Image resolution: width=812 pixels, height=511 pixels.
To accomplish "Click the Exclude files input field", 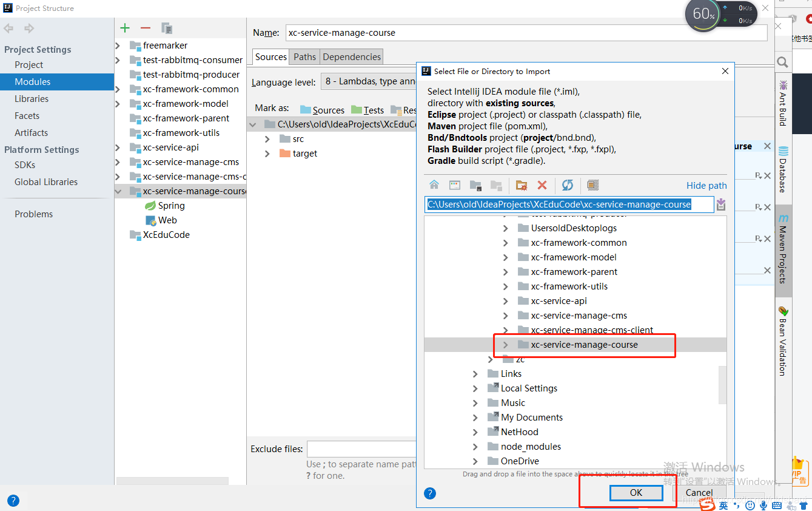I will click(x=361, y=449).
